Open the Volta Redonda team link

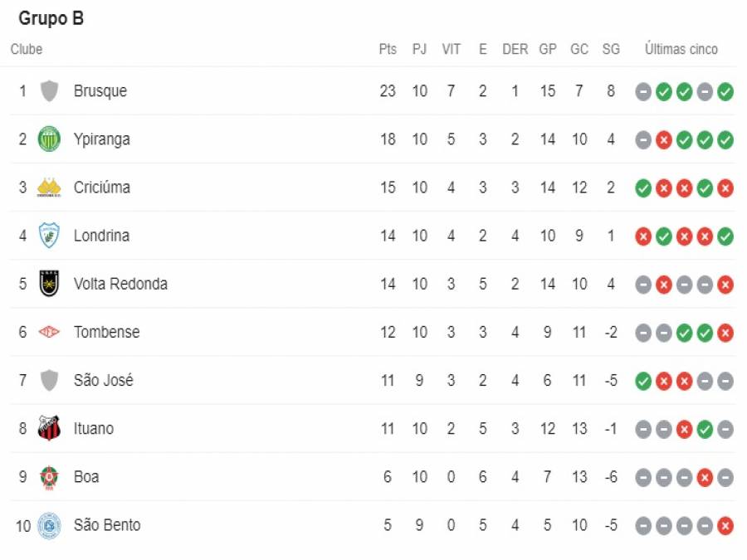(x=120, y=284)
